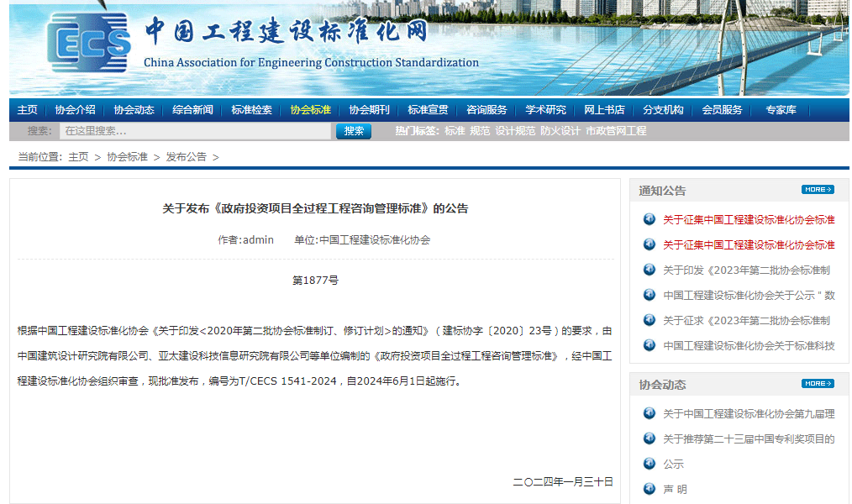Open the 公示 news link

(x=673, y=465)
